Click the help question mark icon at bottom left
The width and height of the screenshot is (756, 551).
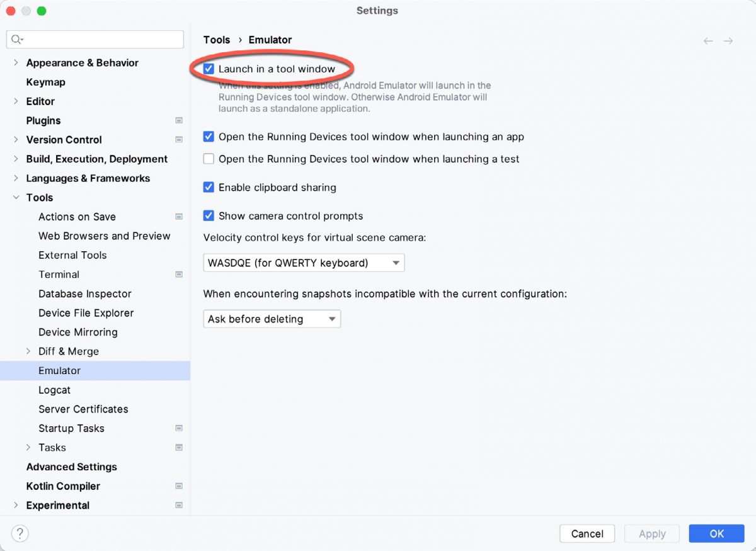click(20, 533)
